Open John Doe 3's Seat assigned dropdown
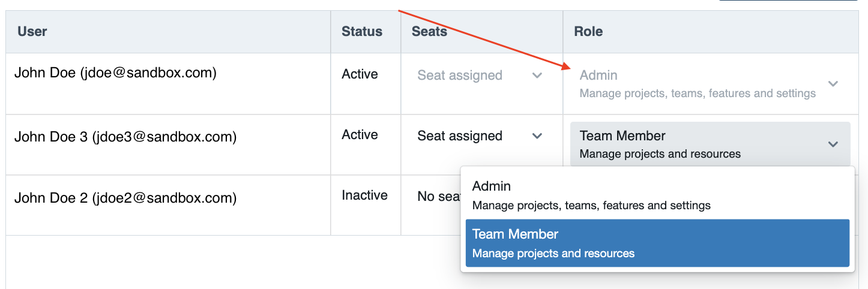 coord(480,136)
